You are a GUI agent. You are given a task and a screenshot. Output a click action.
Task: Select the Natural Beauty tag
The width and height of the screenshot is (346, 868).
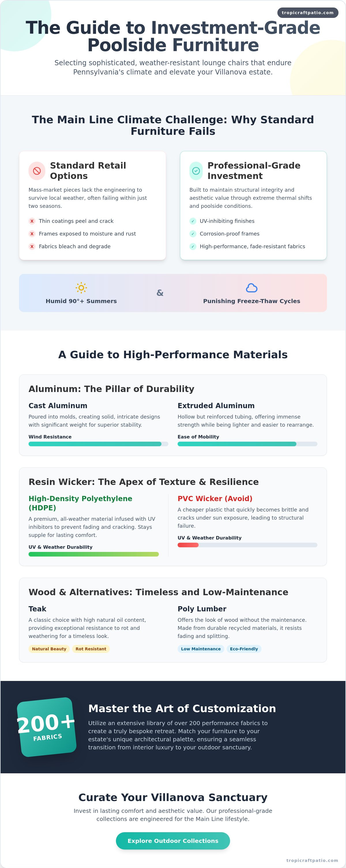click(49, 649)
